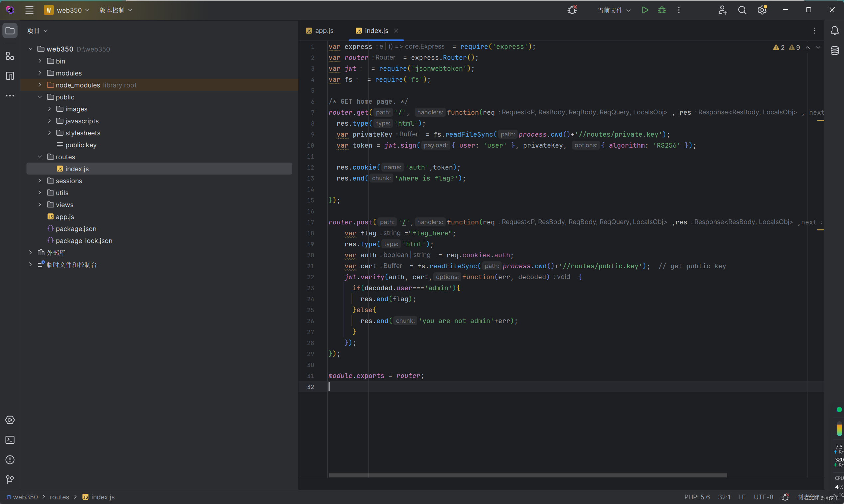Click line number 18 in gutter
Image resolution: width=844 pixels, height=504 pixels.
pyautogui.click(x=310, y=233)
